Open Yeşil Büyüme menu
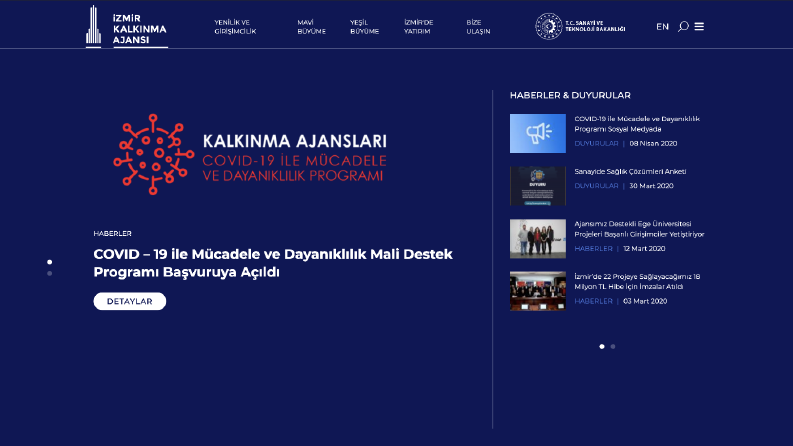Viewport: 793px width, 446px height. 364,27
